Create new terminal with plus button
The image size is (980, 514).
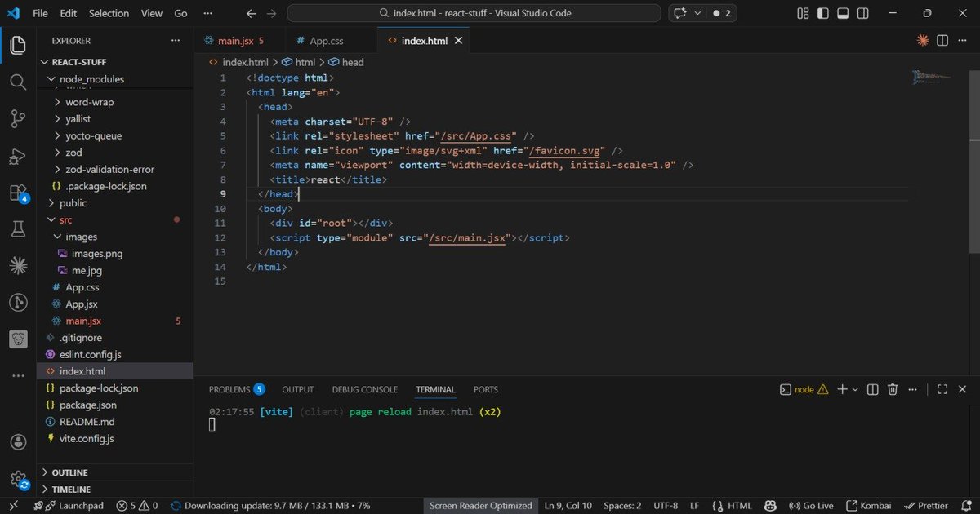(843, 390)
